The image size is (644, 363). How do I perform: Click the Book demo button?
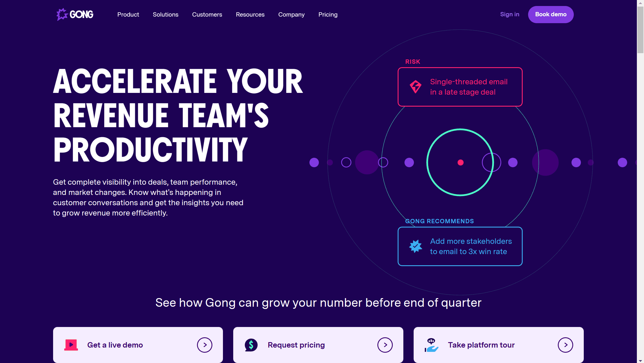[551, 14]
